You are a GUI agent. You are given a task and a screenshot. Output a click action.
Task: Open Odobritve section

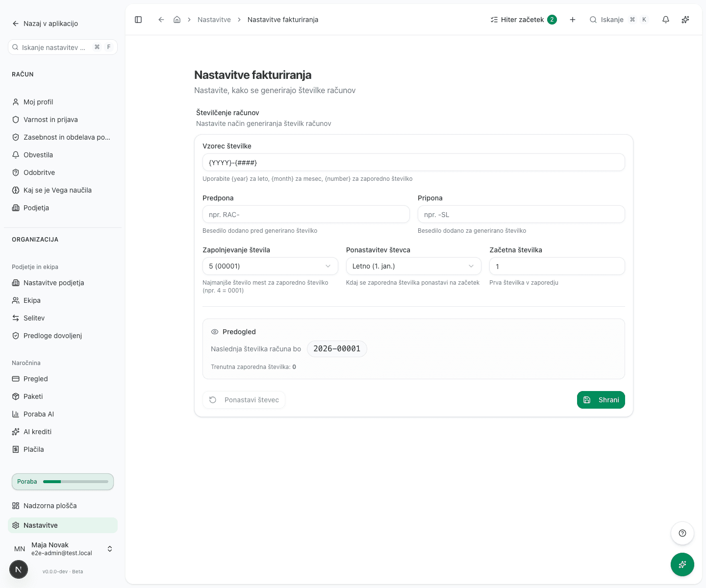[x=63, y=172]
